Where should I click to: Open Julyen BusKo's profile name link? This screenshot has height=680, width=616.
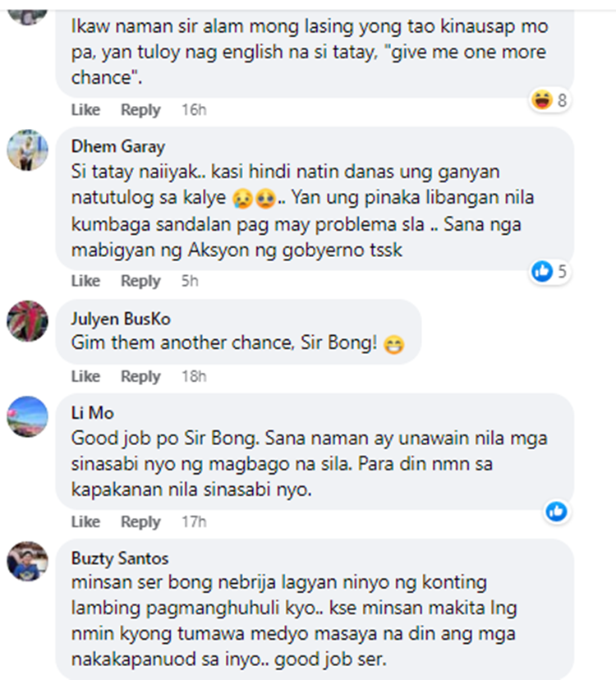(x=121, y=319)
